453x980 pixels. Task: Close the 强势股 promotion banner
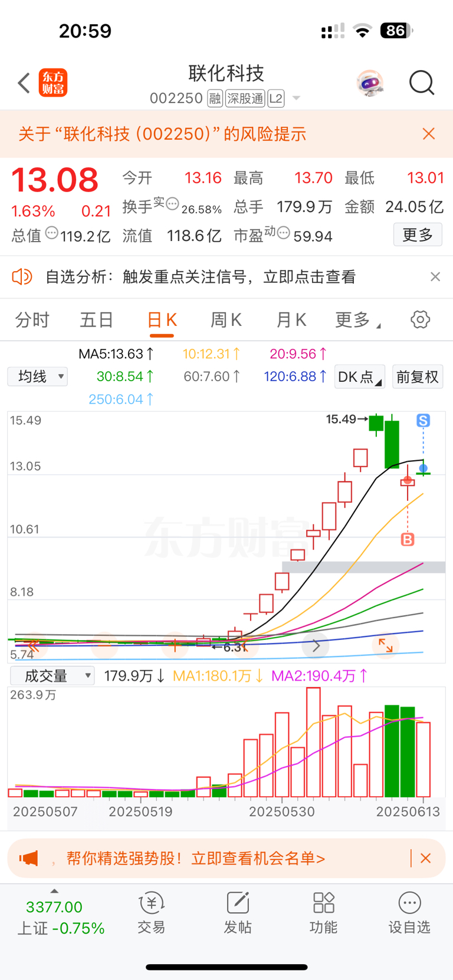click(x=425, y=859)
